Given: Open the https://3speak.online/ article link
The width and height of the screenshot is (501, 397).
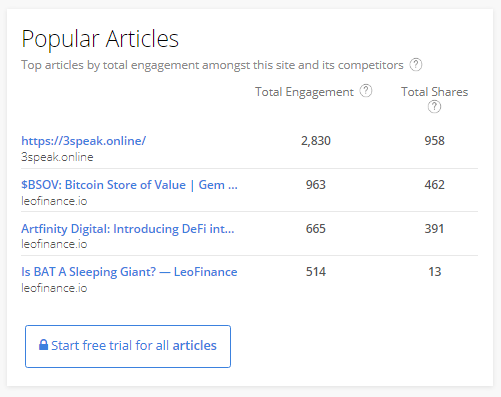Looking at the screenshot, I should tap(84, 141).
